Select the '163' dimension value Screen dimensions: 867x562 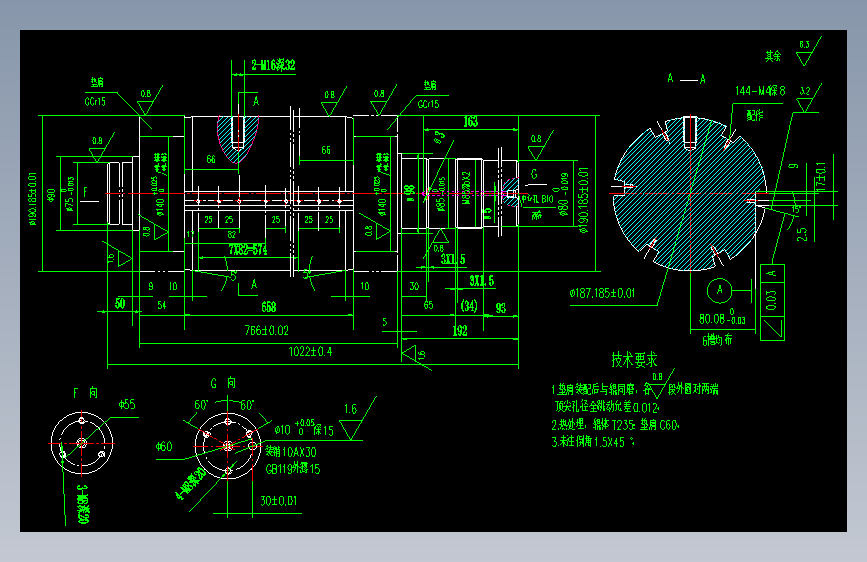(x=471, y=122)
